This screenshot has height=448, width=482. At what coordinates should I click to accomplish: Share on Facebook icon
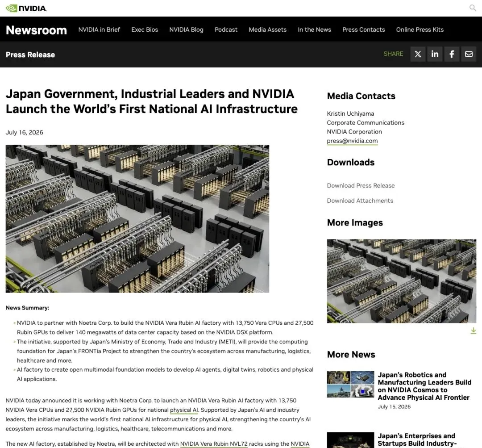click(x=452, y=54)
